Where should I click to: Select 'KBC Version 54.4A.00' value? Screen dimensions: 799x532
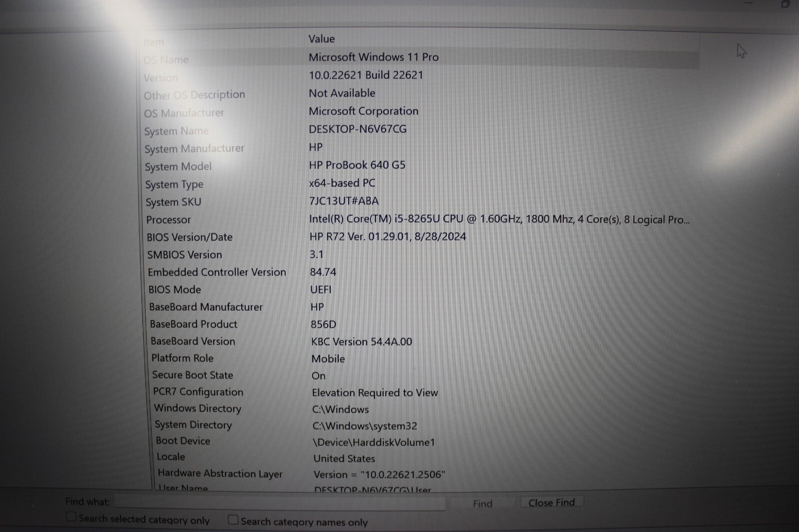362,342
